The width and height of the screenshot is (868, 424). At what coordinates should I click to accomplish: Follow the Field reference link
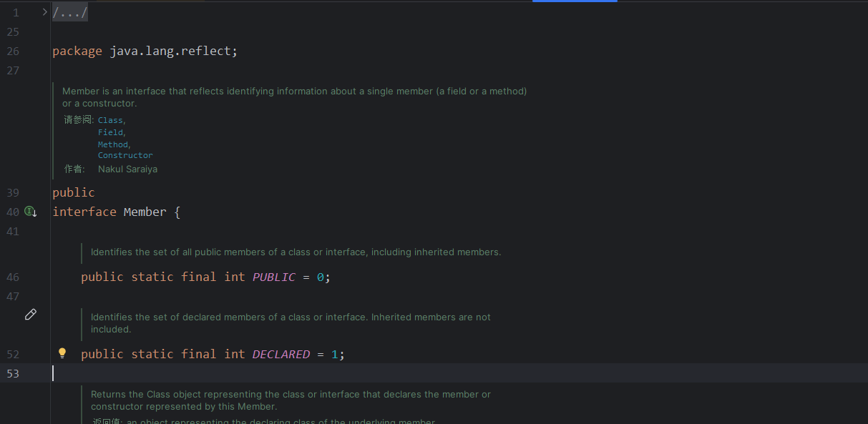click(x=110, y=132)
